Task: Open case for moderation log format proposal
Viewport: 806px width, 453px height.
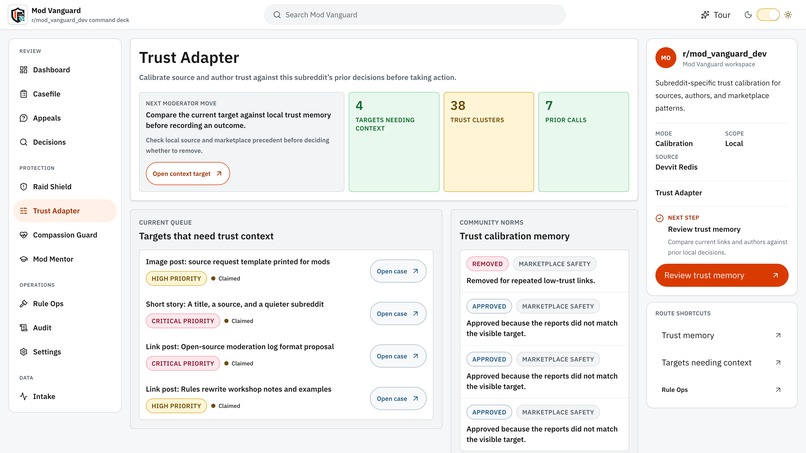Action: pyautogui.click(x=398, y=356)
